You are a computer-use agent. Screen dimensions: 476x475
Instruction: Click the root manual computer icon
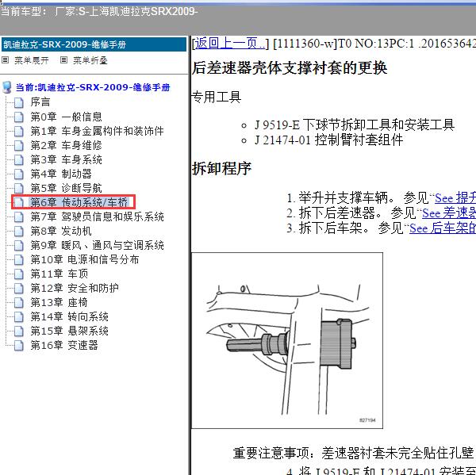click(x=7, y=87)
